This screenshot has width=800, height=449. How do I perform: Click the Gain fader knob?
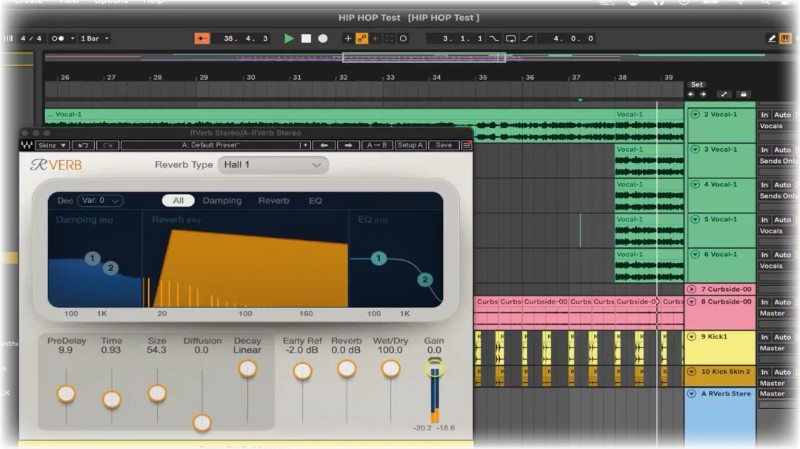click(434, 367)
